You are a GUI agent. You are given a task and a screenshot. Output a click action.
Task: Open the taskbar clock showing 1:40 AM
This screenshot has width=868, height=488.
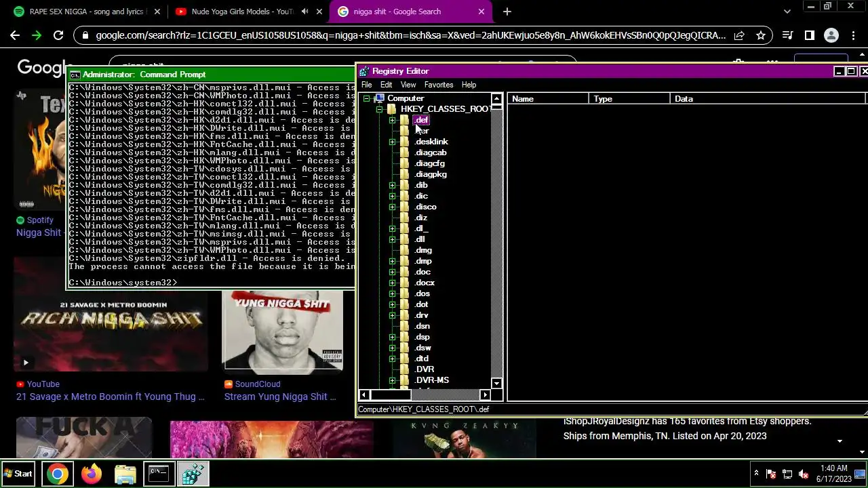[x=833, y=474]
